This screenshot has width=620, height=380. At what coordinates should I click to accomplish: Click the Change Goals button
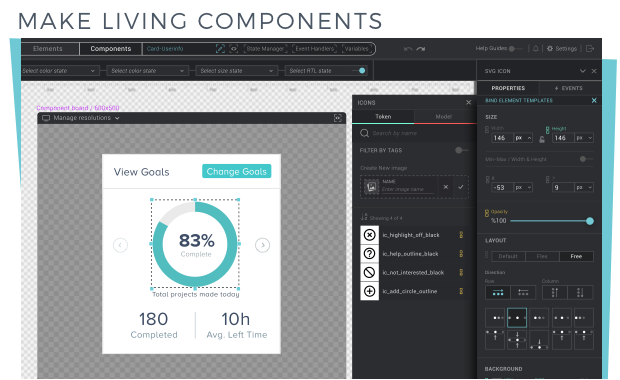tap(236, 171)
